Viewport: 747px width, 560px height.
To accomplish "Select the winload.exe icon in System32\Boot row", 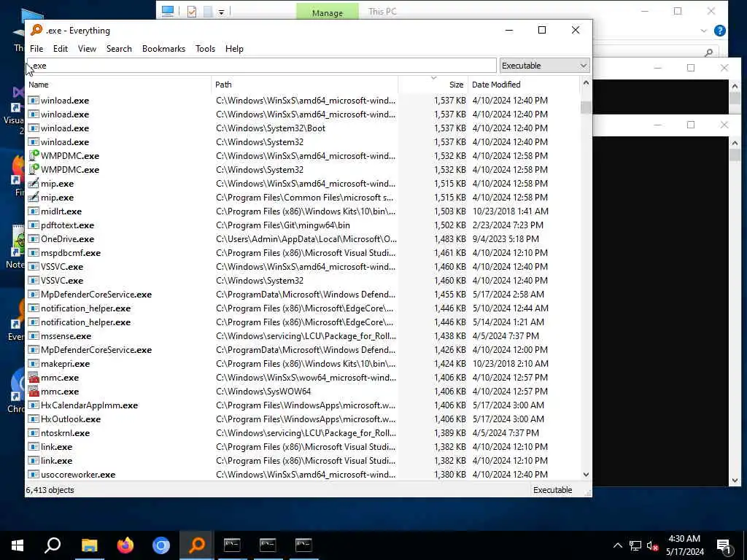I will (34, 128).
